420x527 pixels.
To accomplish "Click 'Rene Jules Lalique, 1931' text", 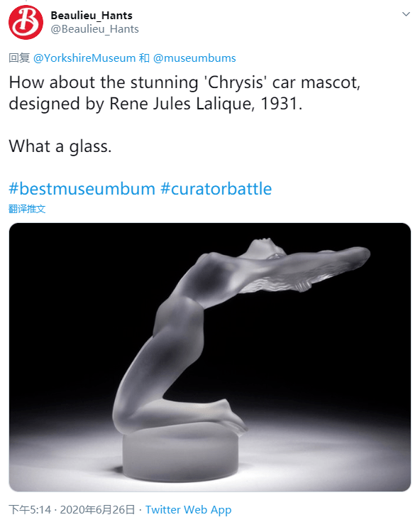I will [x=206, y=104].
